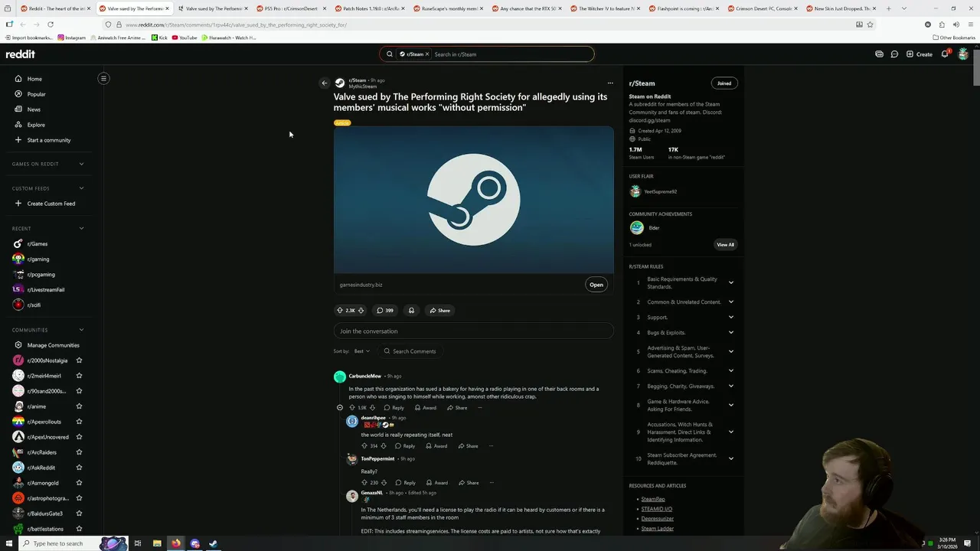This screenshot has width=980, height=551.
Task: Open post options three-dot menu
Action: coord(610,83)
